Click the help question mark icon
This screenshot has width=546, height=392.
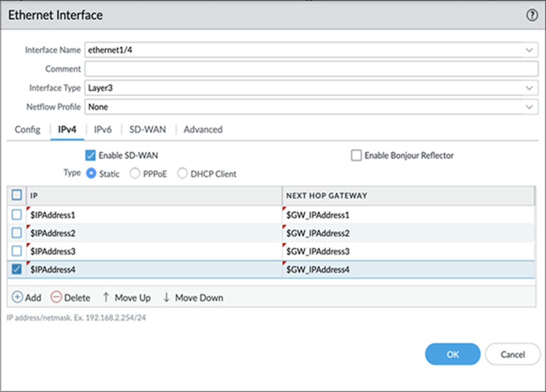(532, 15)
